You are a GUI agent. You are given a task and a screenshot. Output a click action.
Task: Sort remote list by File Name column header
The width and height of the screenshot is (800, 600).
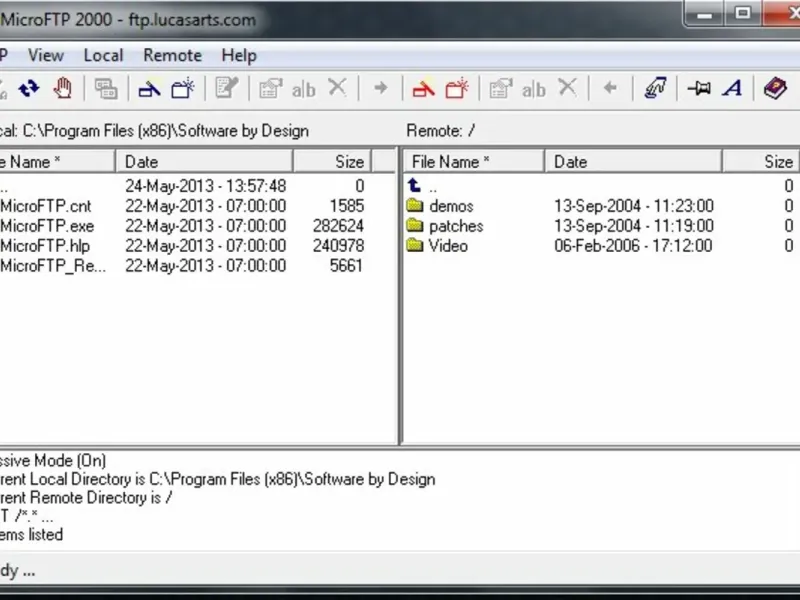tap(474, 162)
